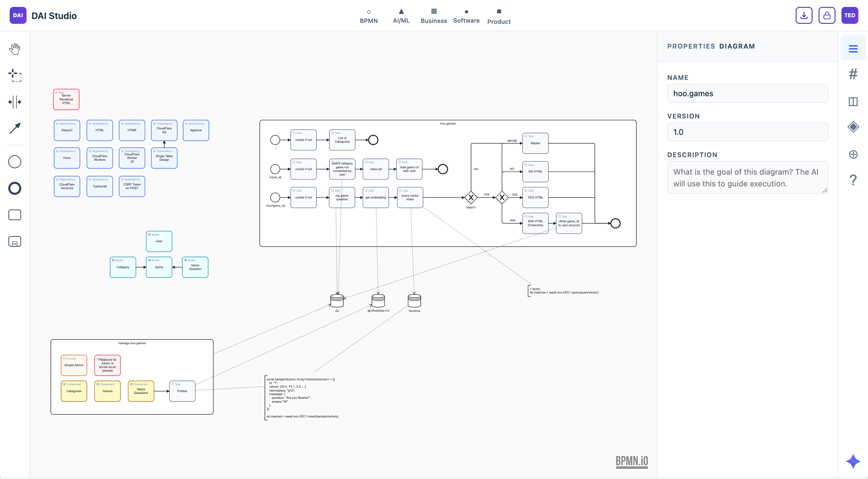Click the Match? exclusive gateway

coord(471,198)
